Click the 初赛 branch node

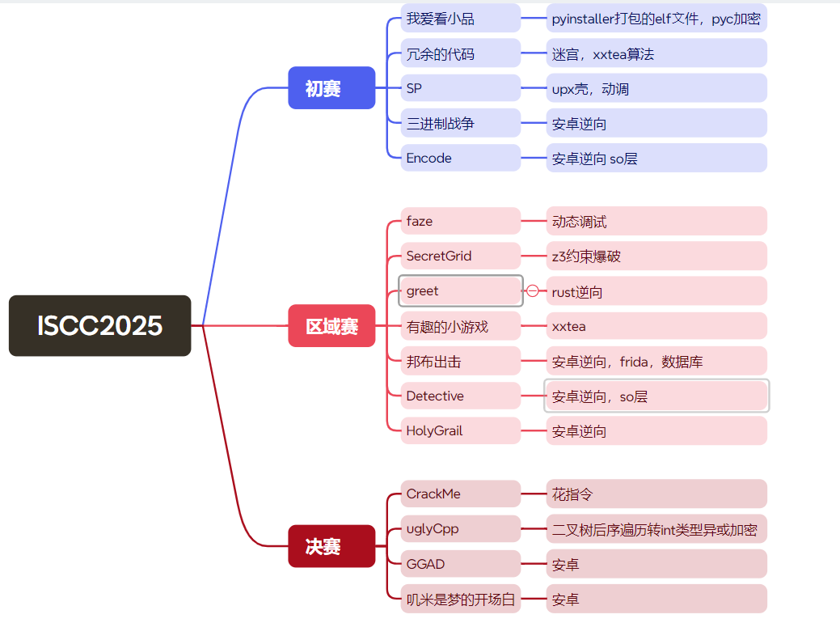point(331,87)
